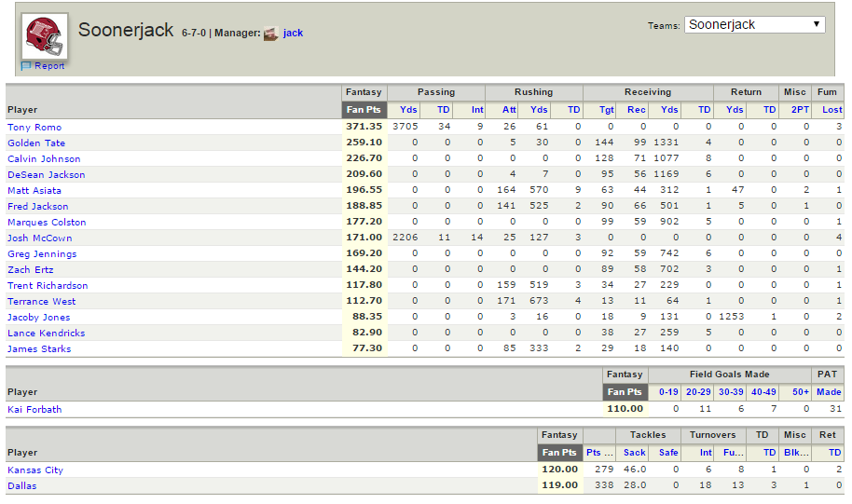Open the Kansas City defense page
This screenshot has width=852, height=504.
click(35, 470)
